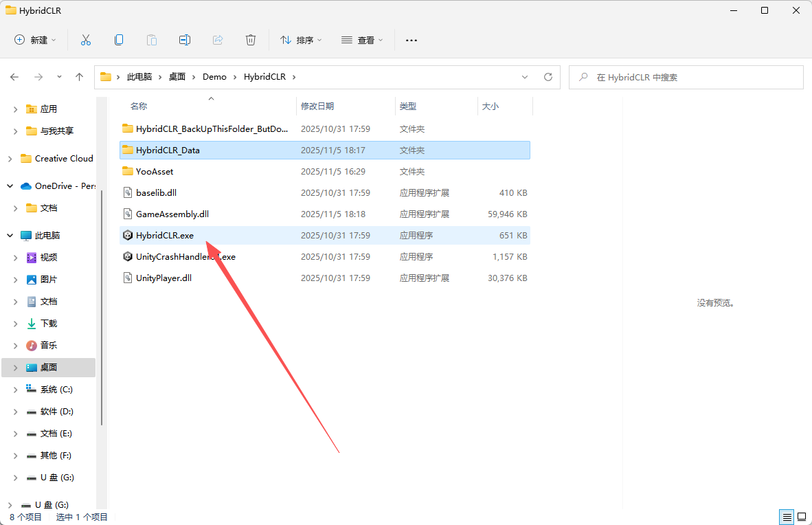The height and width of the screenshot is (525, 812).
Task: Open 图片 in the sidebar
Action: pyautogui.click(x=49, y=280)
